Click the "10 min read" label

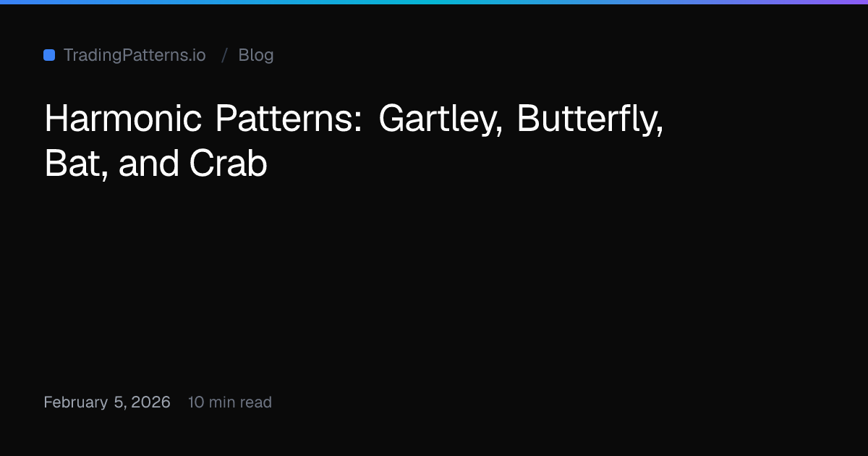tap(230, 402)
